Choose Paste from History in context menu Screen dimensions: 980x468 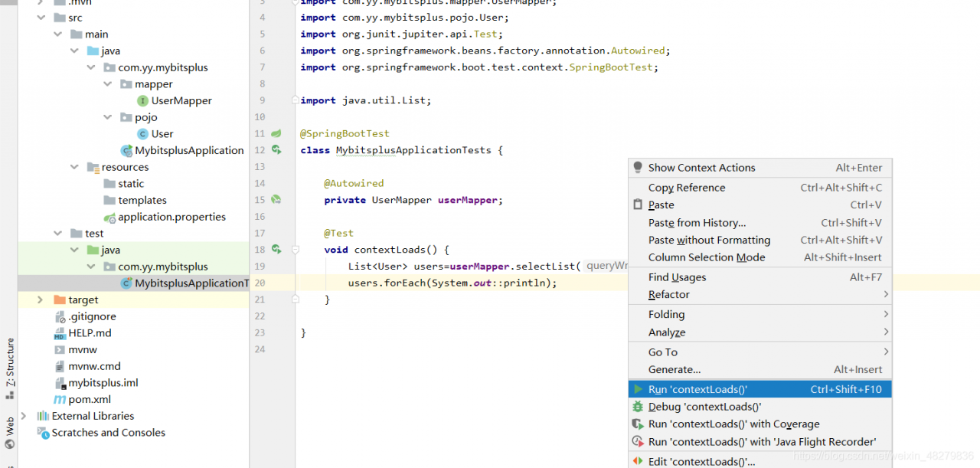point(697,223)
